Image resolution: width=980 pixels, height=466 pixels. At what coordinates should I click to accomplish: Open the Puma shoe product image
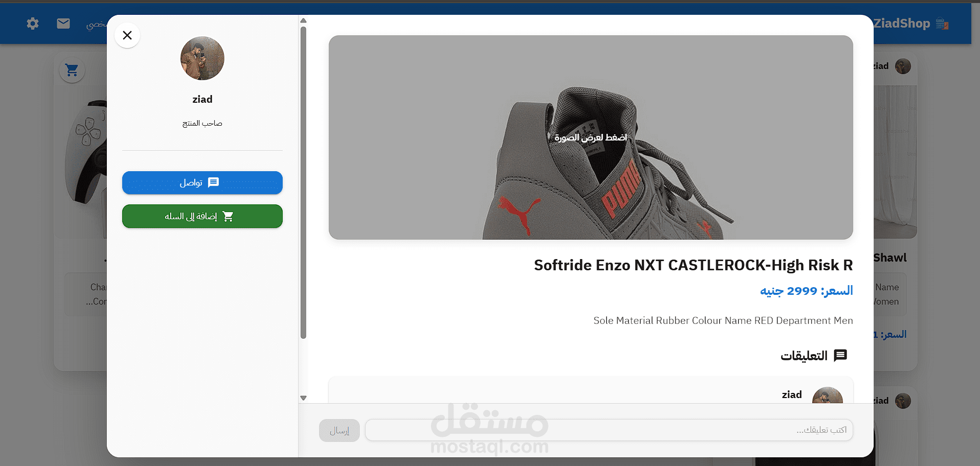click(x=590, y=137)
